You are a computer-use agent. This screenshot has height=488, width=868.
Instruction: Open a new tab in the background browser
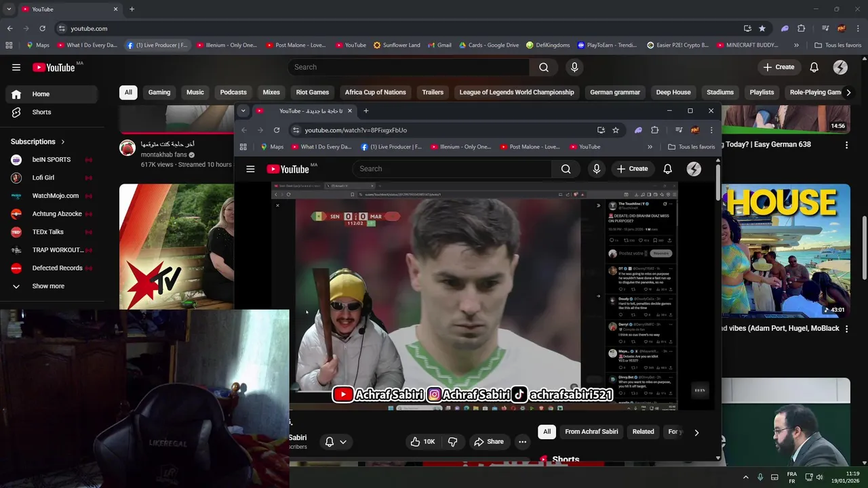click(x=132, y=9)
